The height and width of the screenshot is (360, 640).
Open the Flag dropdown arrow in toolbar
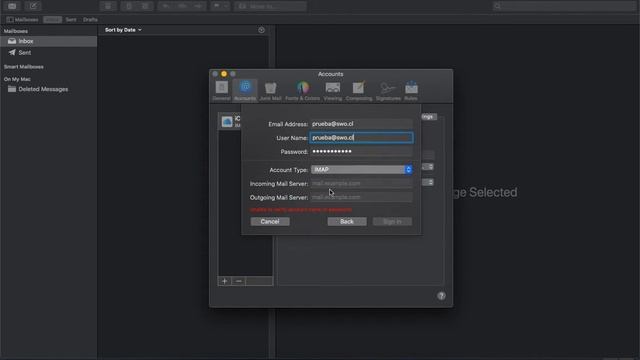click(x=226, y=6)
